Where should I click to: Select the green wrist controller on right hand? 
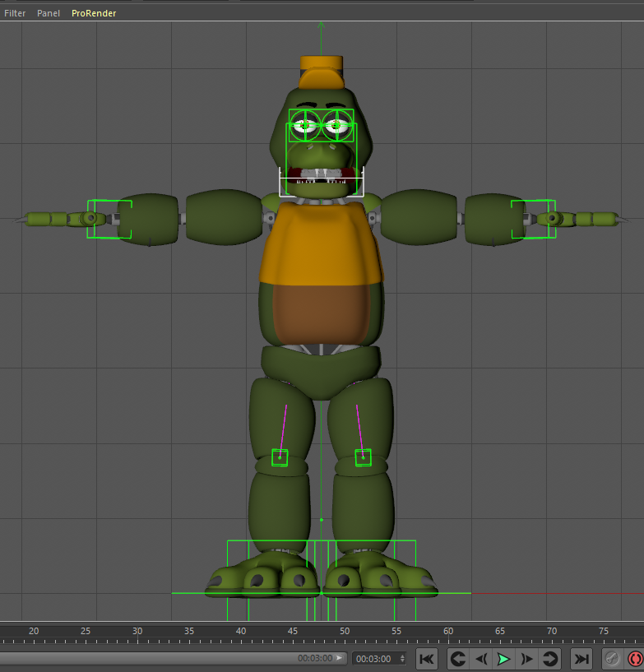point(534,219)
